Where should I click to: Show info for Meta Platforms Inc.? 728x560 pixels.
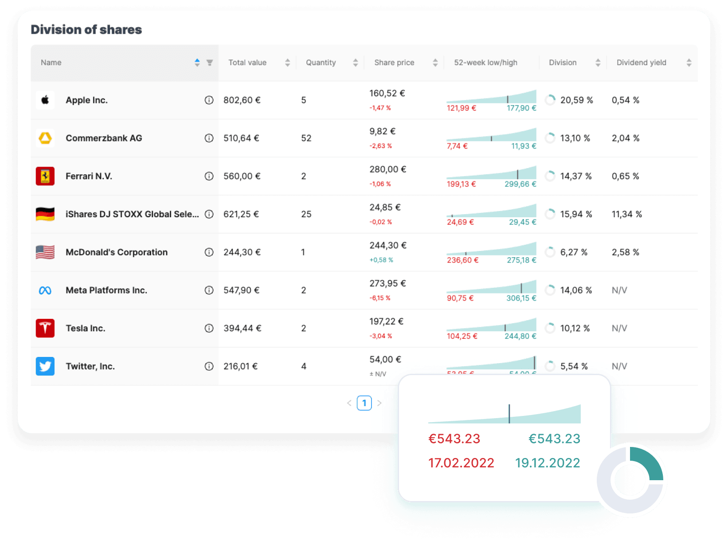pos(209,290)
